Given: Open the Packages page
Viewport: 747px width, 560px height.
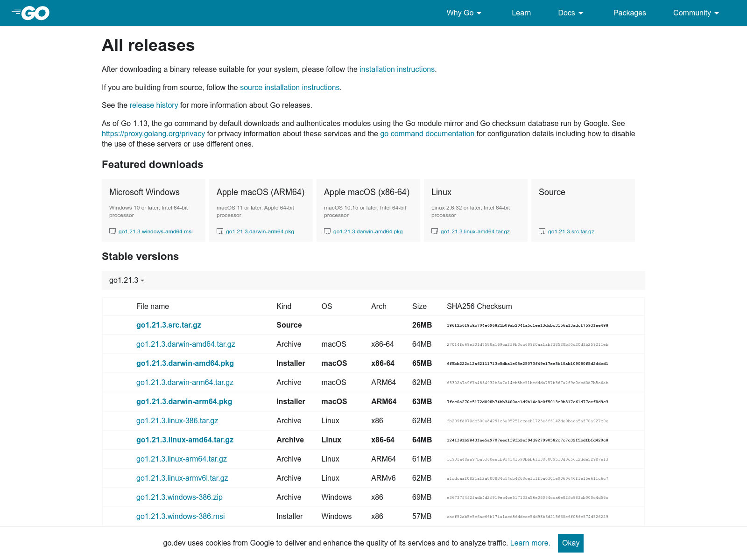Looking at the screenshot, I should click(629, 13).
